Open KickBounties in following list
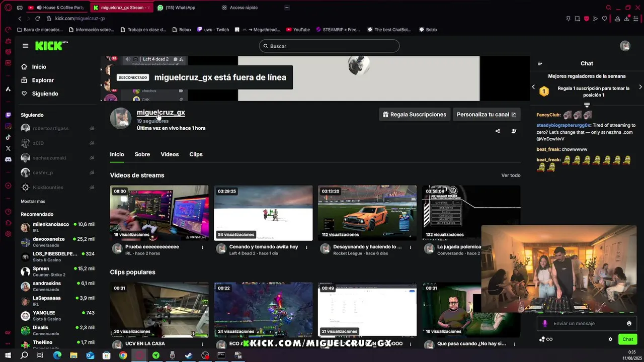This screenshot has height=362, width=644. [x=57, y=188]
